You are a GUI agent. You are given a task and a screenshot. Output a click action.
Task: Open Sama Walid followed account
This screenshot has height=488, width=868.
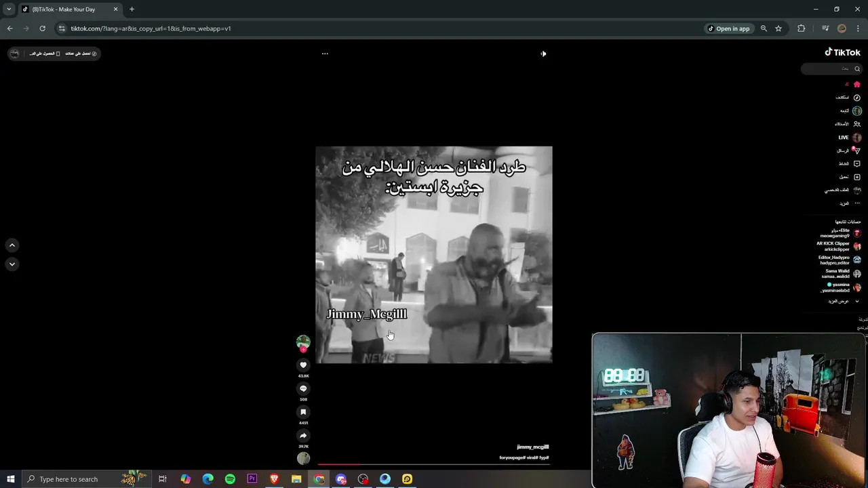coord(841,274)
